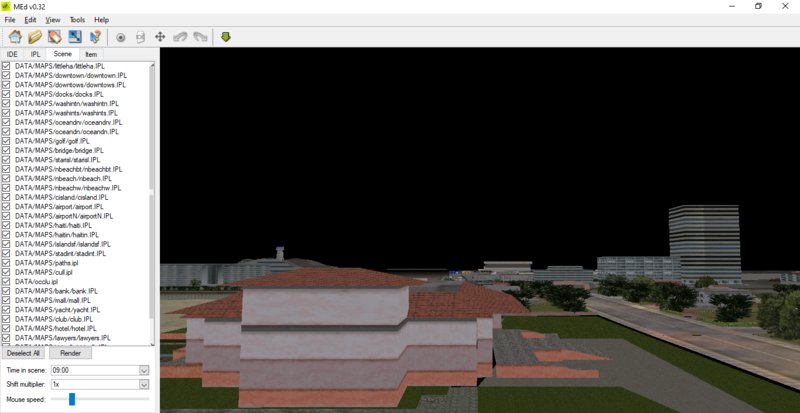The height and width of the screenshot is (413, 800).
Task: Click the blue square diagonal-line toolbar icon
Action: (75, 37)
